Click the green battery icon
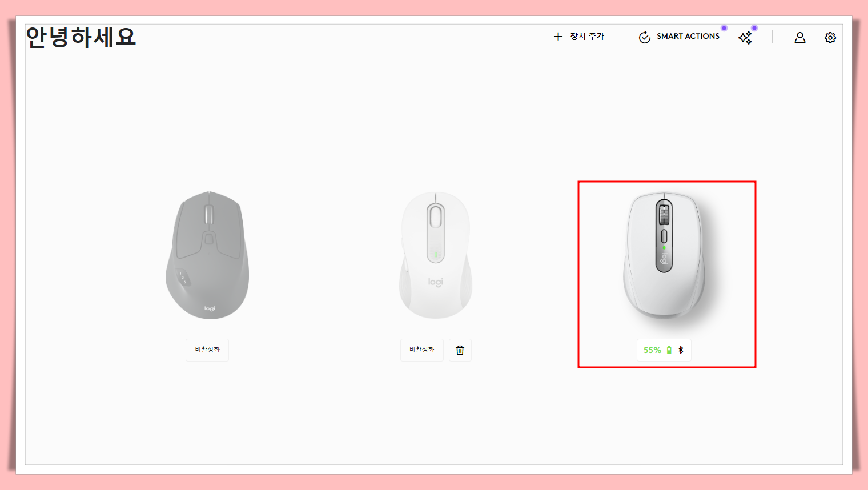Image resolution: width=868 pixels, height=490 pixels. tap(669, 350)
